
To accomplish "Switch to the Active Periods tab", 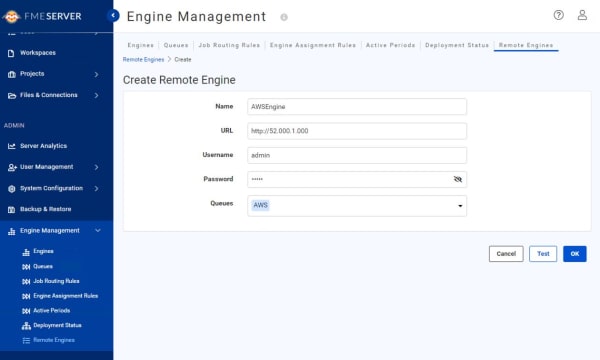I will pos(391,45).
